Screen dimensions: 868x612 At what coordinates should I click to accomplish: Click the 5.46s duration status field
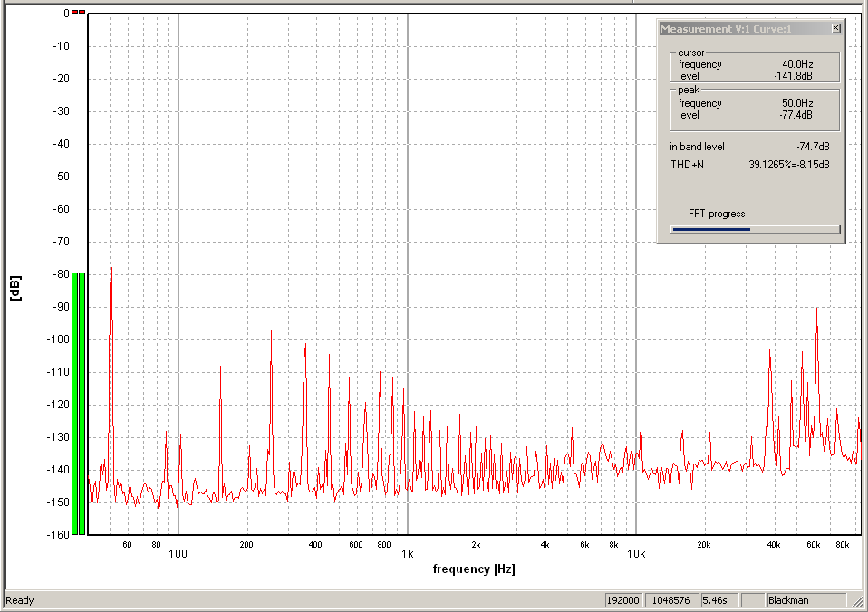click(718, 600)
